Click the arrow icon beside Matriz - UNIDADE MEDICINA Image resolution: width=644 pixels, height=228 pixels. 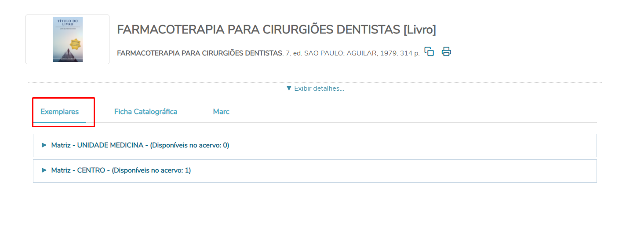44,145
